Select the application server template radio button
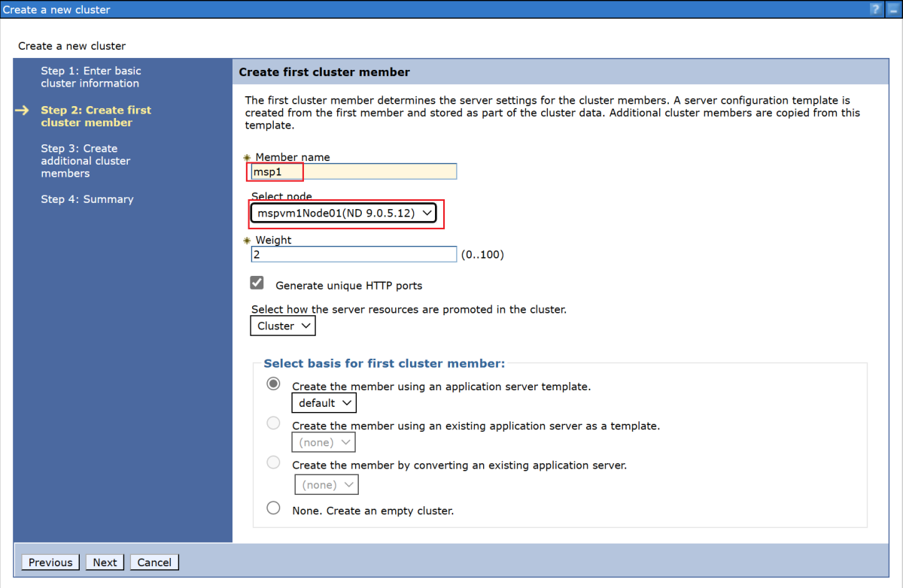The image size is (903, 588). pos(273,383)
